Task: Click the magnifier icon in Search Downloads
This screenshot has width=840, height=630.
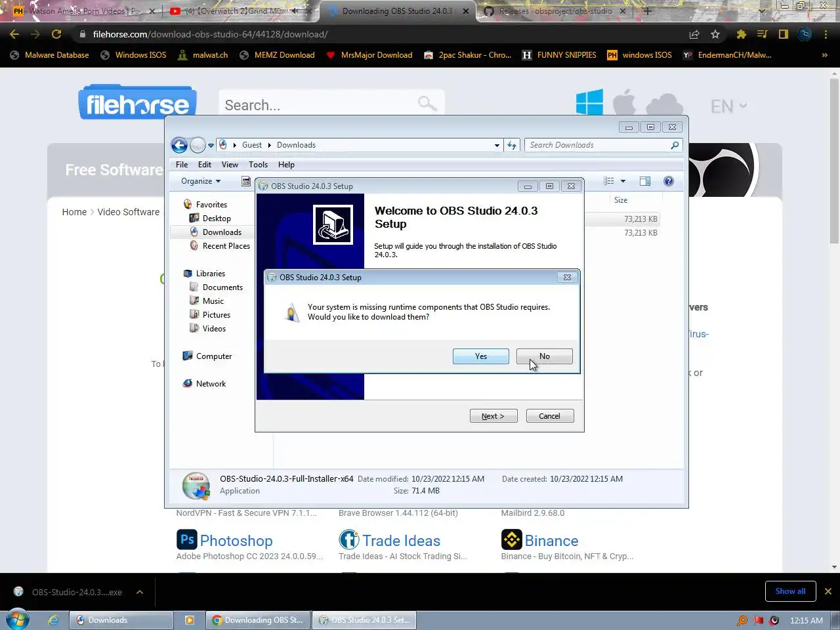Action: coord(675,145)
